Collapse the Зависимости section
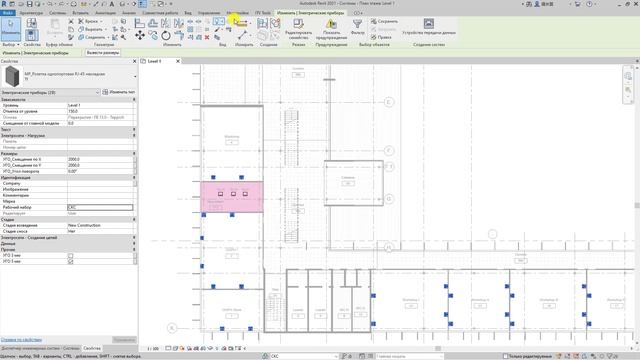This screenshot has height=360, width=640. [x=134, y=99]
